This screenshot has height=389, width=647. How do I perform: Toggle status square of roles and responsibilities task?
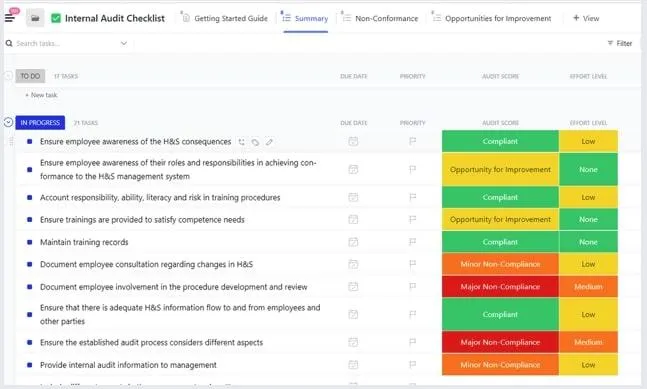point(29,170)
